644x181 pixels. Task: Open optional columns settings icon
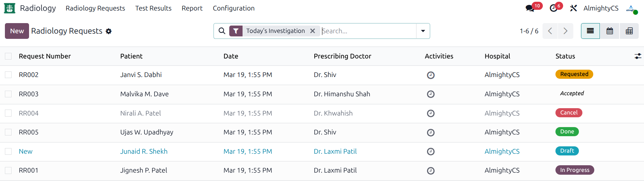[638, 56]
